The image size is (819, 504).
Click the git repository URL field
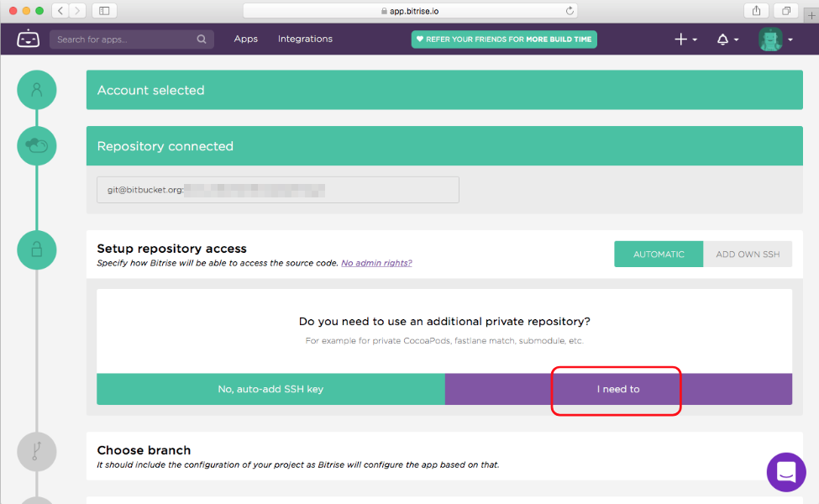click(278, 190)
